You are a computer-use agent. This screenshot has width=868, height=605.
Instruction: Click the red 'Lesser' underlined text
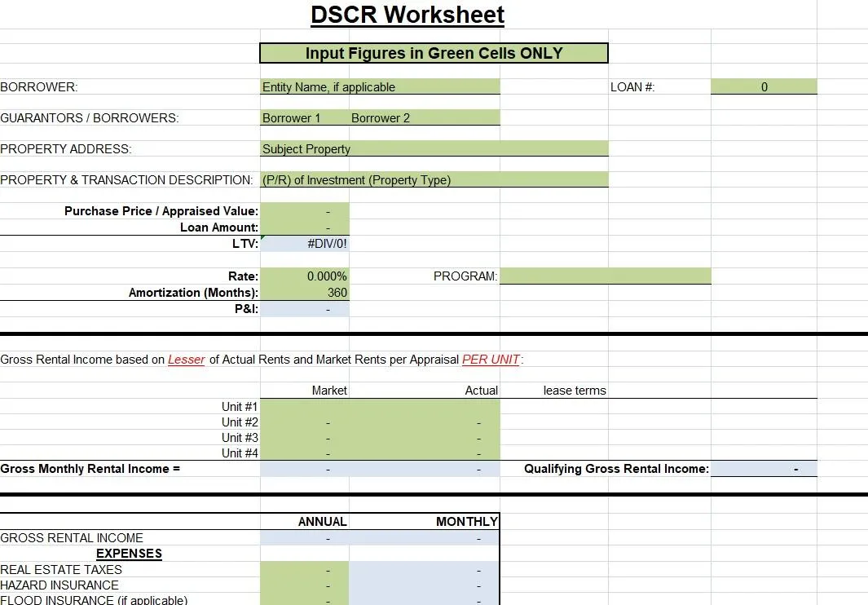[x=187, y=360]
